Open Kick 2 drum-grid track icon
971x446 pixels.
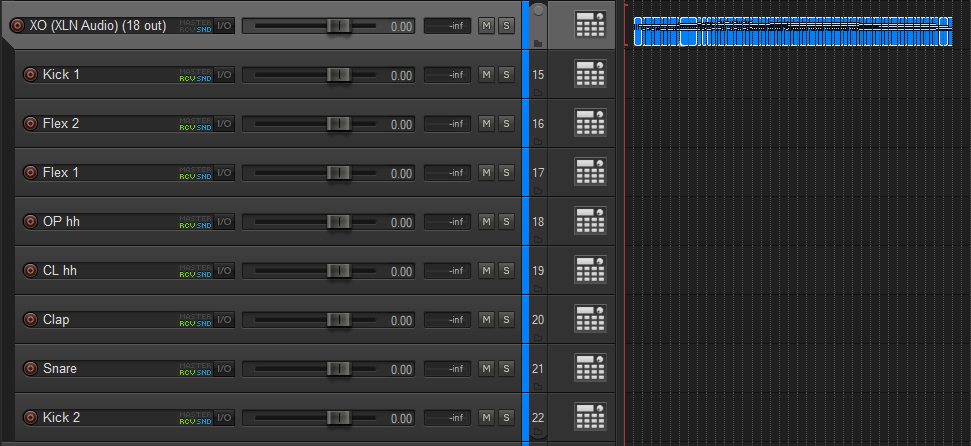click(x=590, y=417)
